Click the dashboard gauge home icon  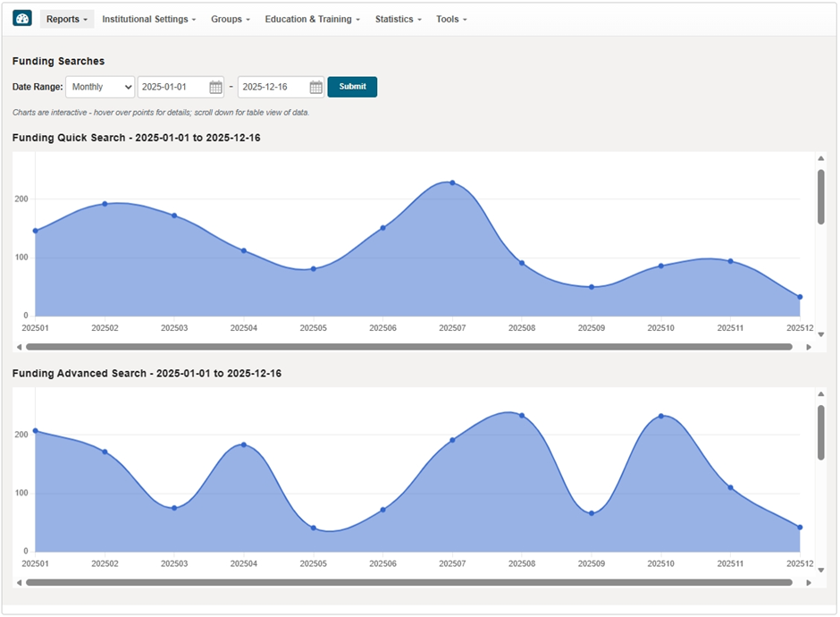pyautogui.click(x=22, y=19)
